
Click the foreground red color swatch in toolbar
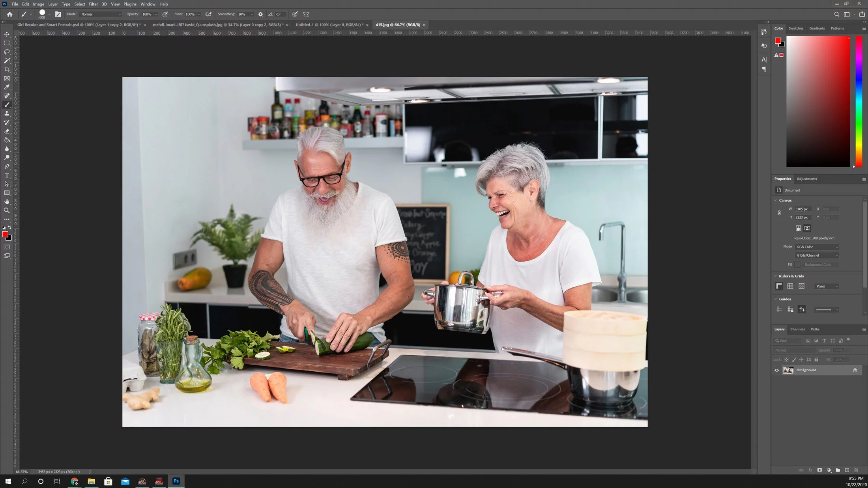click(x=5, y=235)
